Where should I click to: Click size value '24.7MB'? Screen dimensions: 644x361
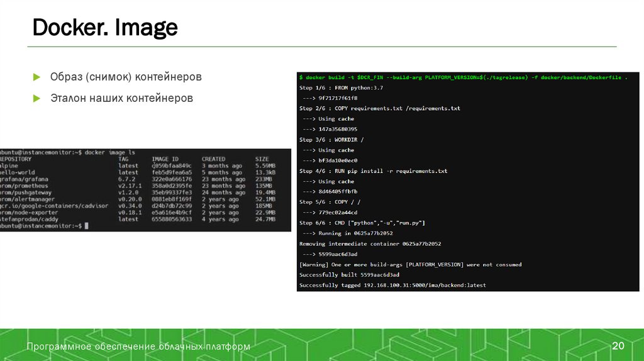pyautogui.click(x=265, y=219)
